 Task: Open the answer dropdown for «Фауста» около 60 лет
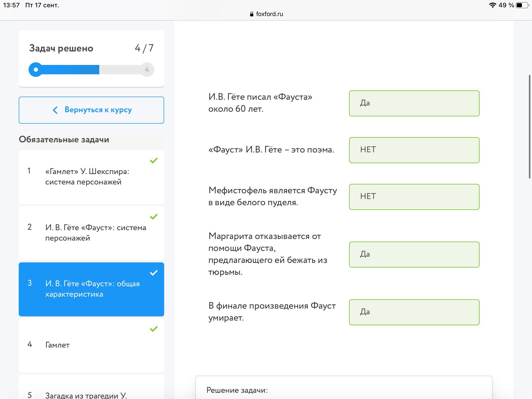point(414,103)
